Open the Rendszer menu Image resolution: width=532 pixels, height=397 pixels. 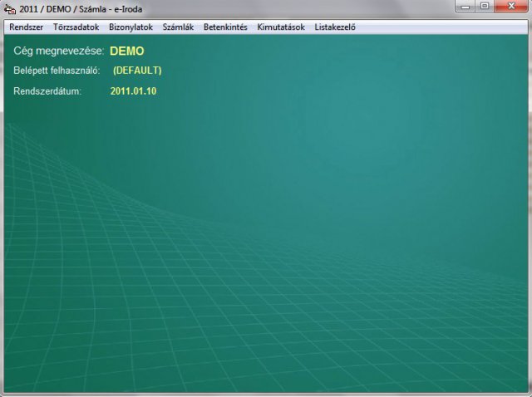coord(26,27)
